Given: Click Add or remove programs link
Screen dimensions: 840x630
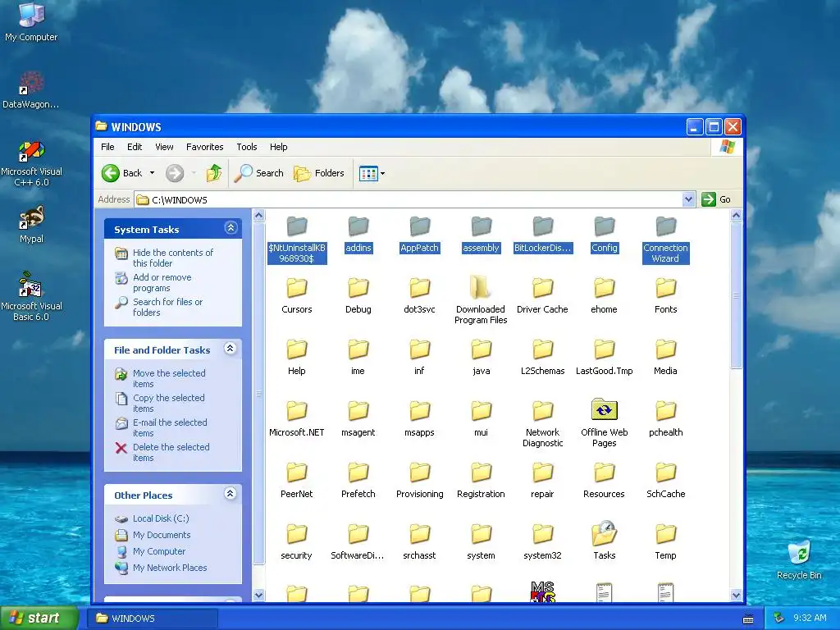Looking at the screenshot, I should pyautogui.click(x=162, y=282).
